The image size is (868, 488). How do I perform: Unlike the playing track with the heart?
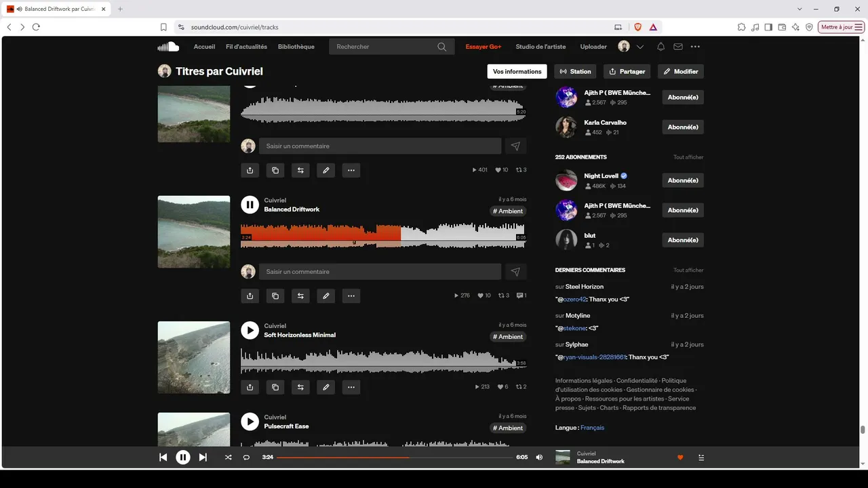tap(680, 457)
